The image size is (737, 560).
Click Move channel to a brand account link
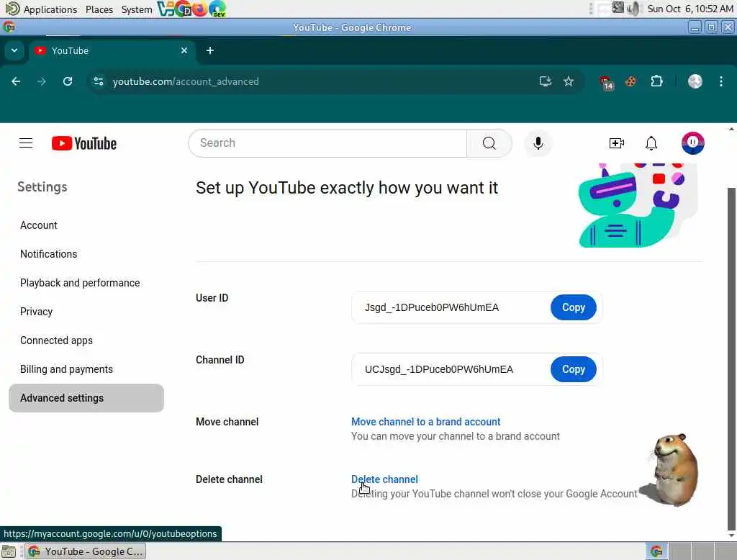tap(426, 421)
